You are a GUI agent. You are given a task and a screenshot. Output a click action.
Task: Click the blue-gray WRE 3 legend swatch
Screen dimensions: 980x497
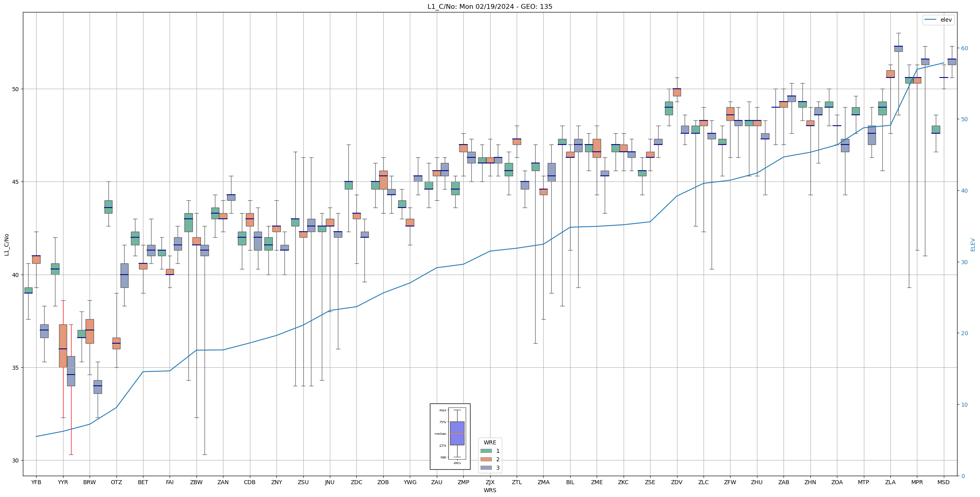pos(486,468)
